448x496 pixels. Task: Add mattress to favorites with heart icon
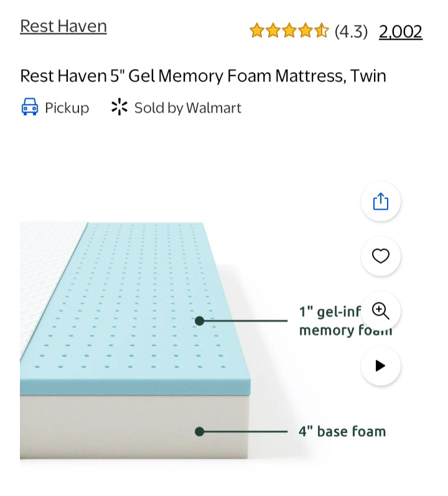tap(380, 256)
